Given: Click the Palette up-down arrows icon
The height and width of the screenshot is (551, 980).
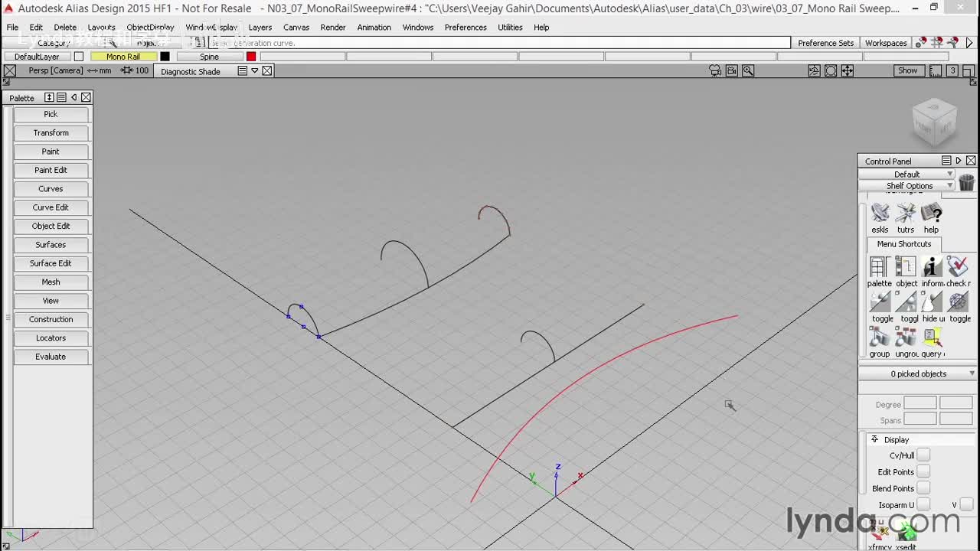Looking at the screenshot, I should [49, 97].
